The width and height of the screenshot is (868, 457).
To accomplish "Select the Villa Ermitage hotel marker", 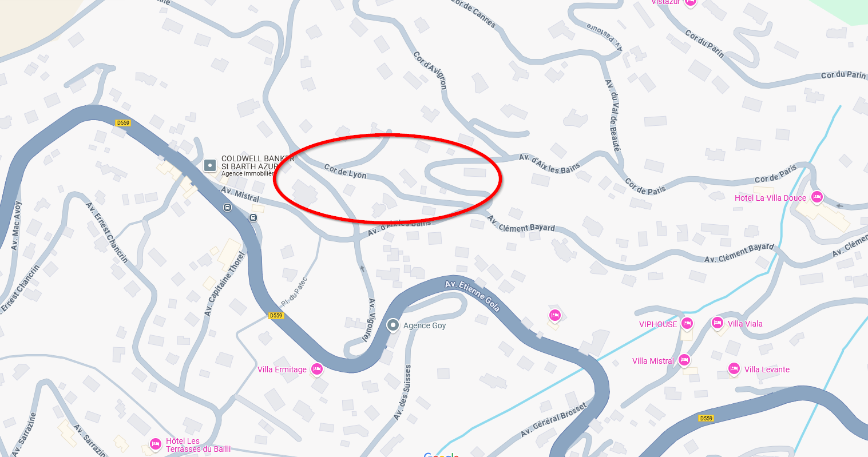I will 316,369.
